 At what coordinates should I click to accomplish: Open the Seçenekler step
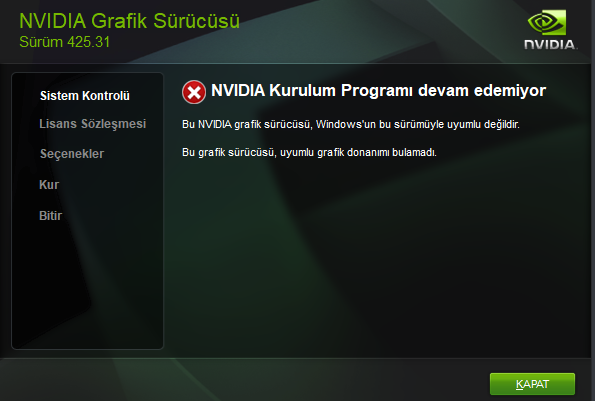(72, 154)
